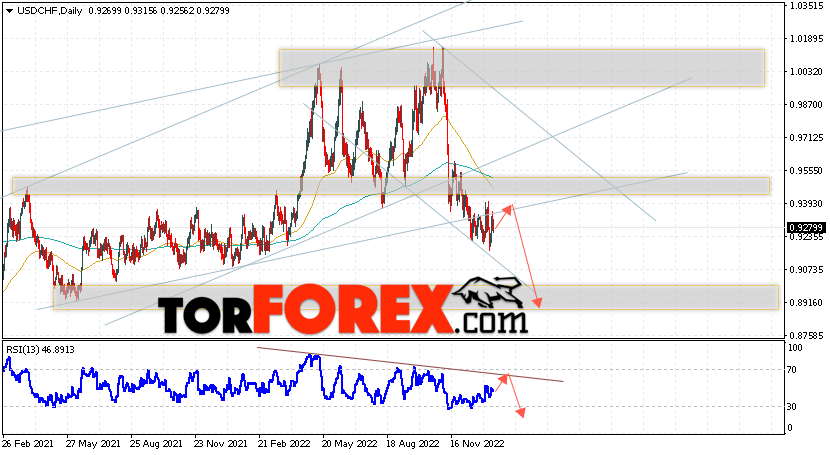
Task: Select the 0.95550 price scale label
Action: pos(806,170)
